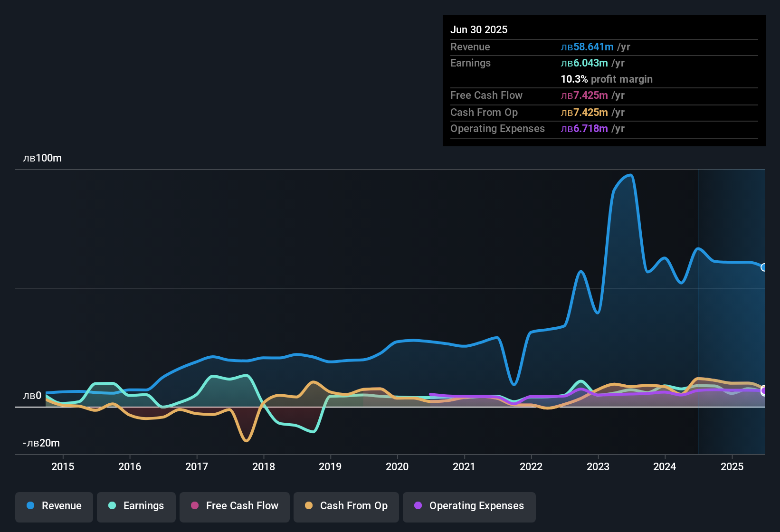Select the Free Cash Flow legend tab
Viewport: 780px width, 532px height.
(x=234, y=506)
